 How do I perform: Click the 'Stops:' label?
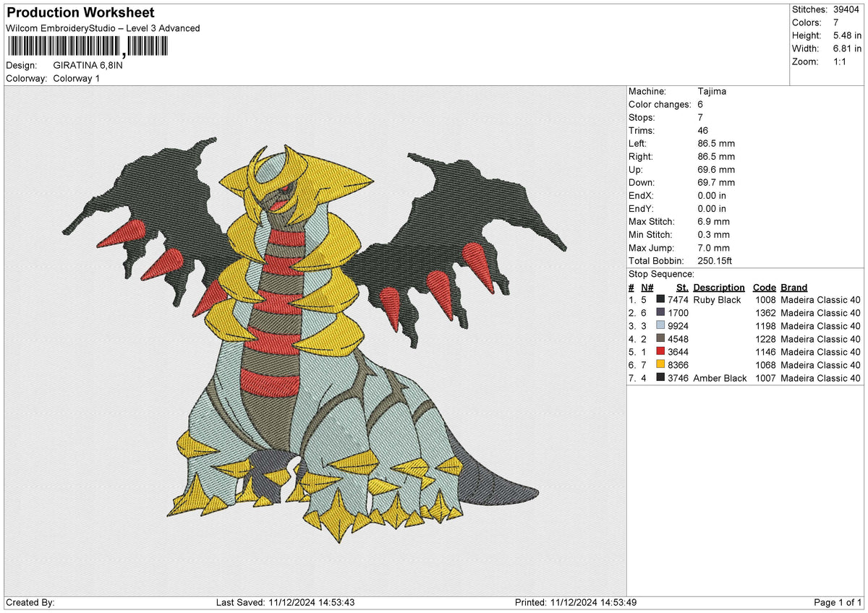(642, 118)
